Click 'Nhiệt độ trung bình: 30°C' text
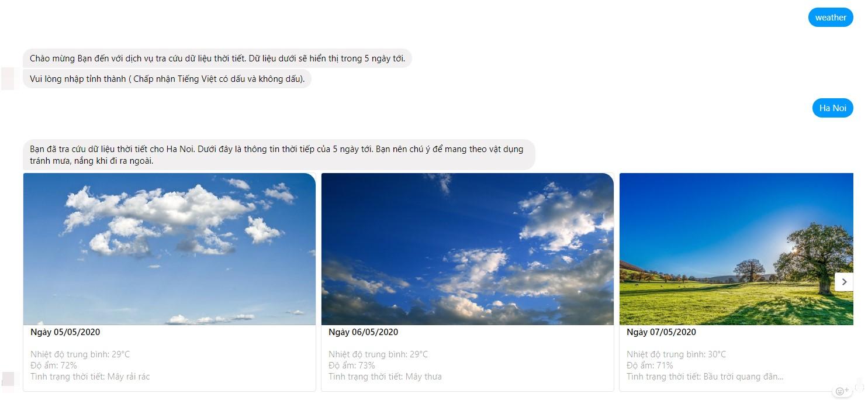868x400 pixels. pos(676,354)
